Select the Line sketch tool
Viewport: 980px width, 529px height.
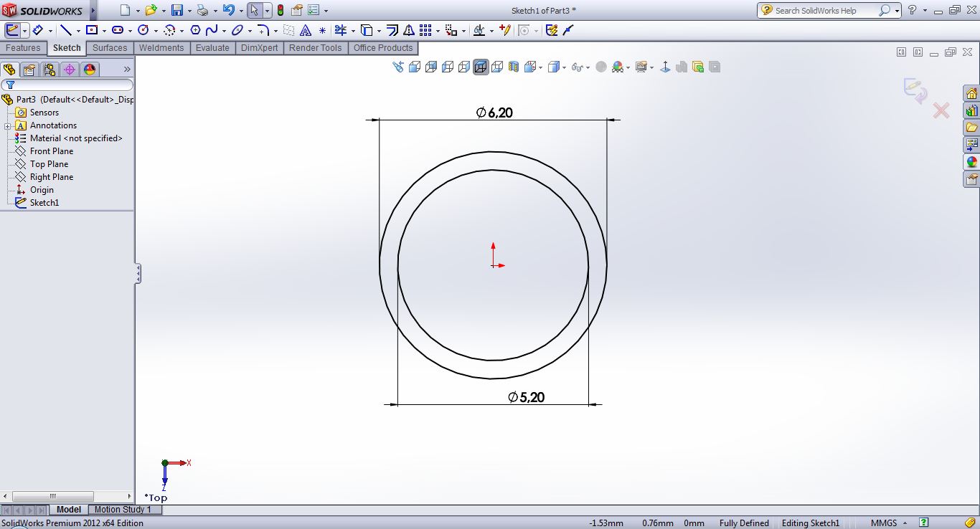pos(65,30)
